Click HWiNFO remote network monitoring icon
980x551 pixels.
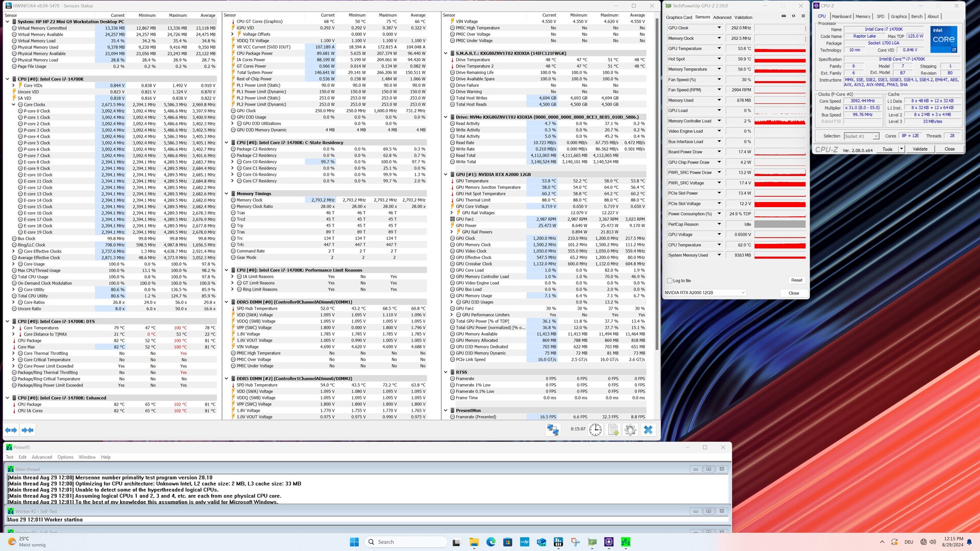click(x=553, y=430)
